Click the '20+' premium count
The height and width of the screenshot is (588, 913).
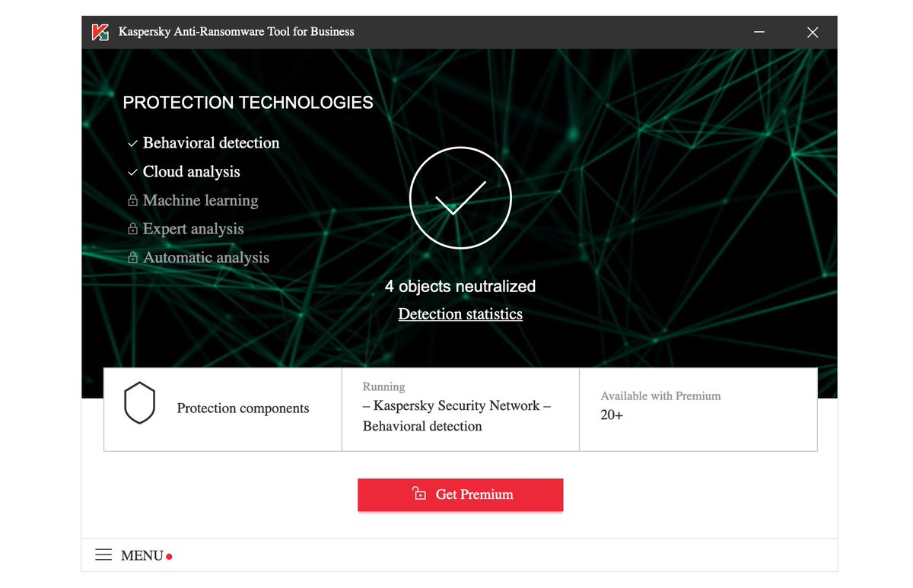tap(612, 415)
